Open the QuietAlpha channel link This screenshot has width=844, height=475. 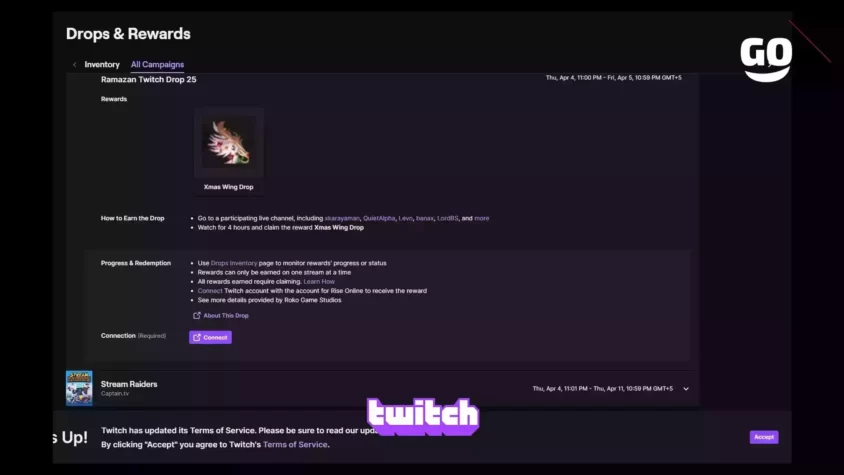tap(379, 218)
